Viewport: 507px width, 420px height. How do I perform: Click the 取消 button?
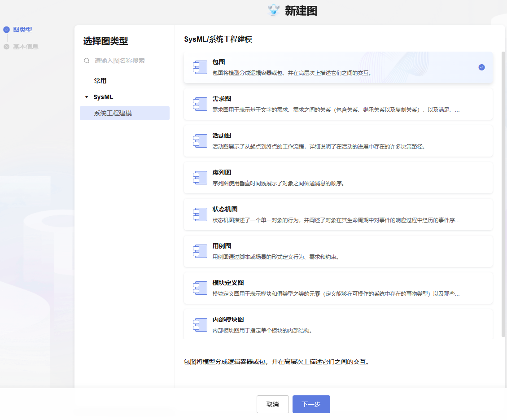point(273,404)
